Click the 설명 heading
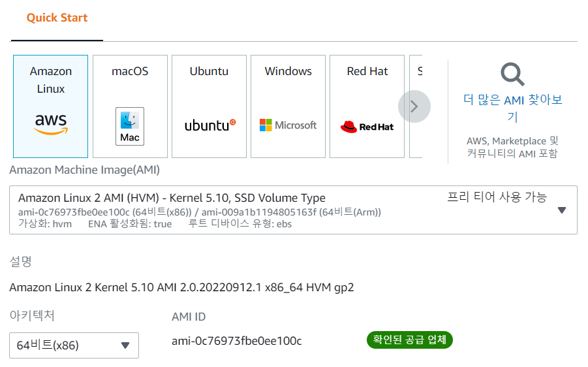Viewport: 588px width, 367px height. coord(21,261)
